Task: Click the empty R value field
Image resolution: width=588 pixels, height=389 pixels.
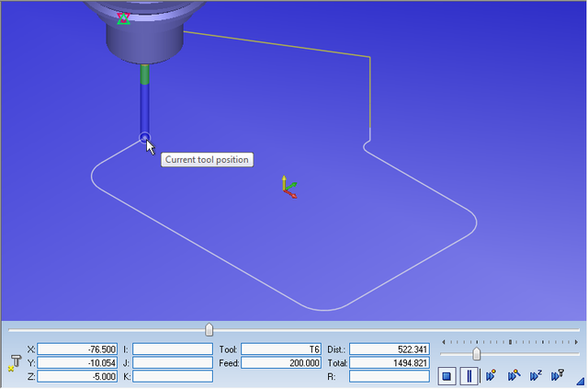Action: pos(390,376)
